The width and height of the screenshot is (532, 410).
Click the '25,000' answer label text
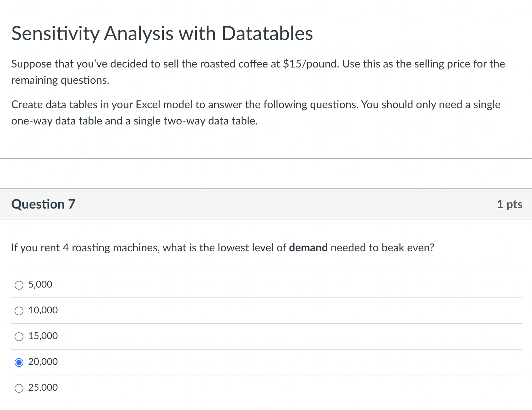pyautogui.click(x=43, y=387)
